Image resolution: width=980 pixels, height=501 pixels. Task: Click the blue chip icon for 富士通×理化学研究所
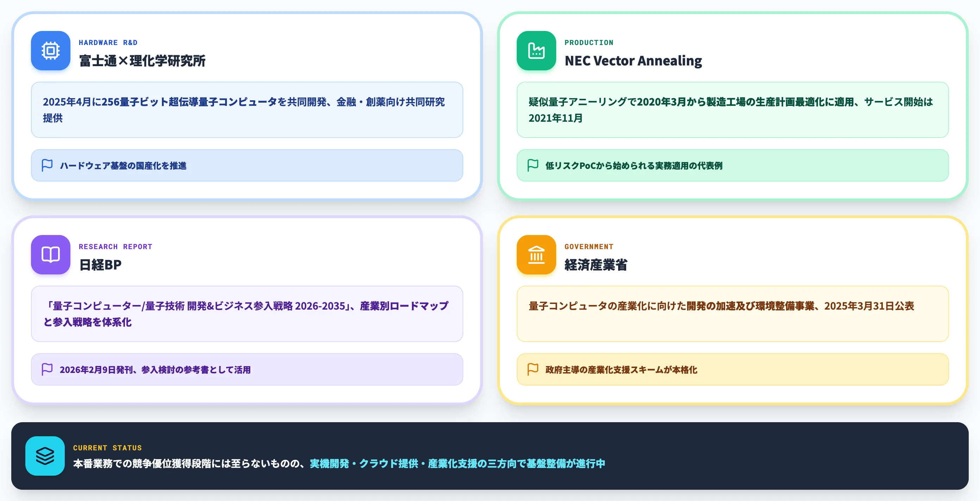coord(51,51)
